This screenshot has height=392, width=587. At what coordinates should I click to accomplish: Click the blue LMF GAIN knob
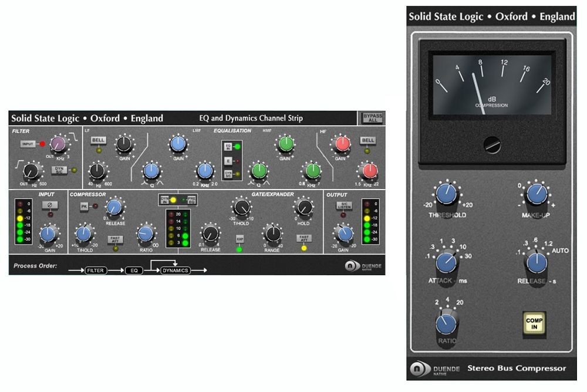click(x=178, y=144)
